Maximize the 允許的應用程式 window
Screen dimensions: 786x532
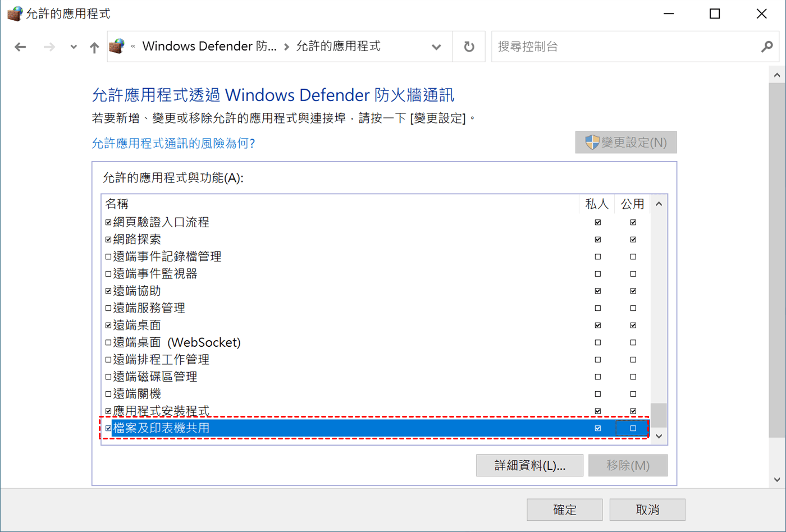coord(715,13)
